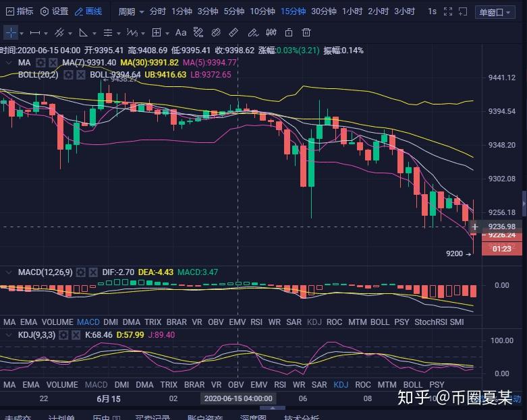This screenshot has height=420, width=527.
Task: Close the KDJ indicator panel
Action: tap(76, 335)
